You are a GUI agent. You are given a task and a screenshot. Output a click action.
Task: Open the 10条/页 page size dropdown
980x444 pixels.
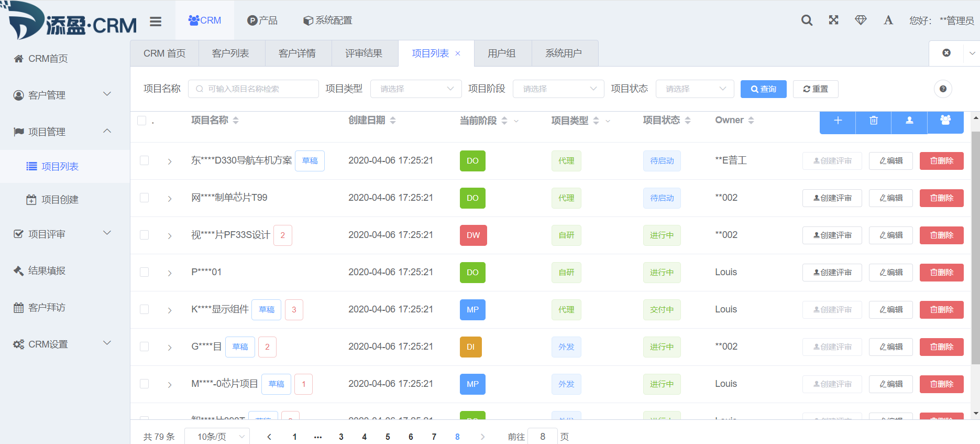pyautogui.click(x=217, y=437)
